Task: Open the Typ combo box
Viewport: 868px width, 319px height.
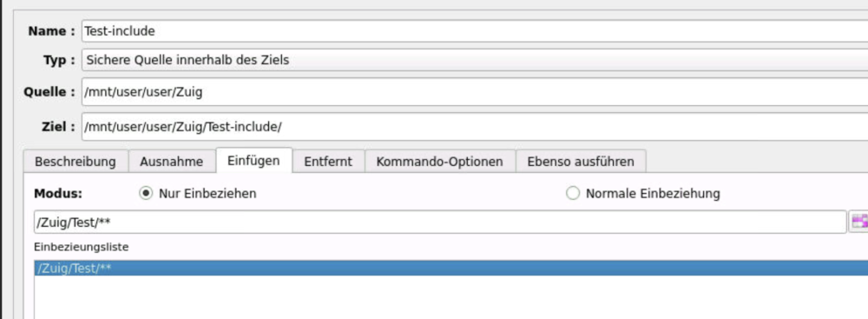Action: [x=475, y=60]
